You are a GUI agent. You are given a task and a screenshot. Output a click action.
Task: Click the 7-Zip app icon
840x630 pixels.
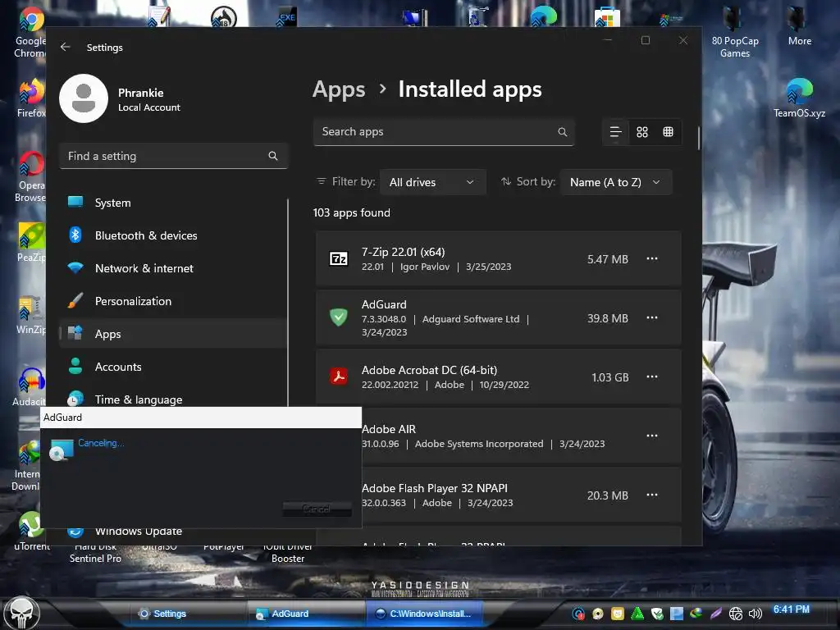(x=339, y=258)
